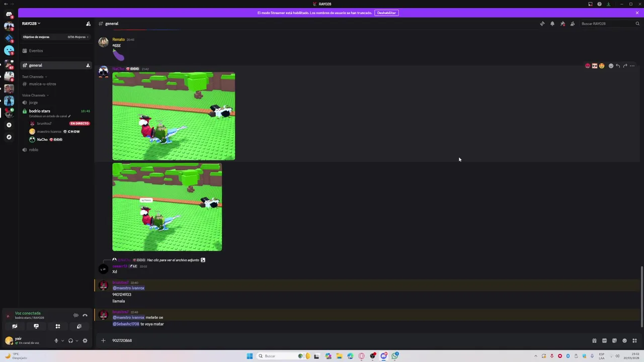Screen dimensions: 644x362
Task: Open notification settings bell icon
Action: click(x=552, y=24)
